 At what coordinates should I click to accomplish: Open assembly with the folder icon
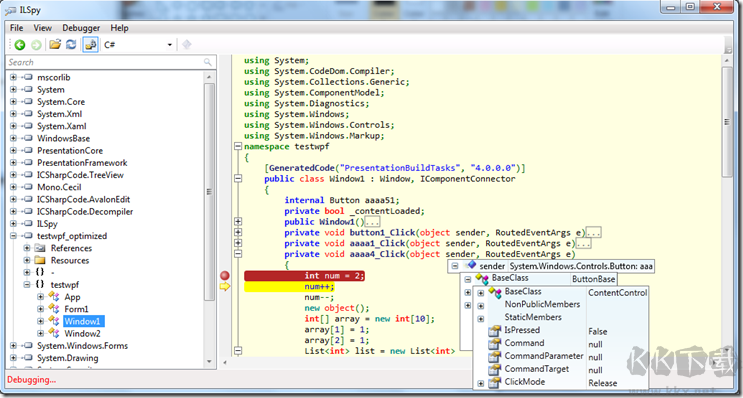pos(55,45)
